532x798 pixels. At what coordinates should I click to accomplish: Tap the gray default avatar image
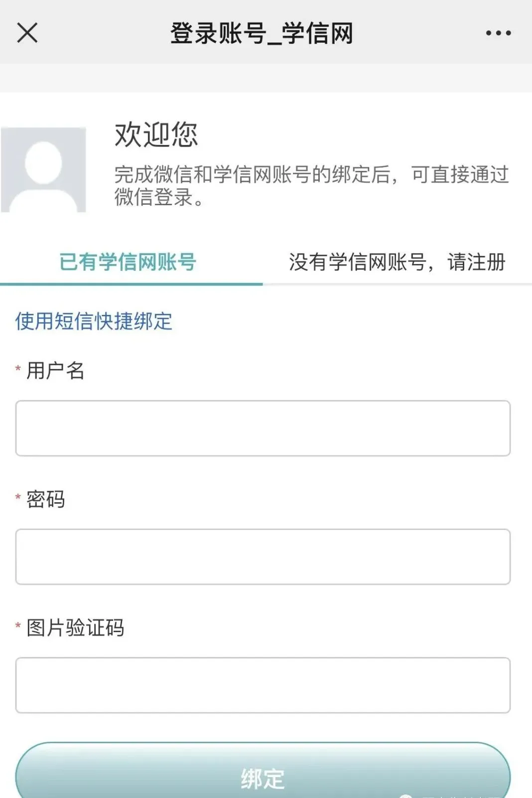[43, 170]
